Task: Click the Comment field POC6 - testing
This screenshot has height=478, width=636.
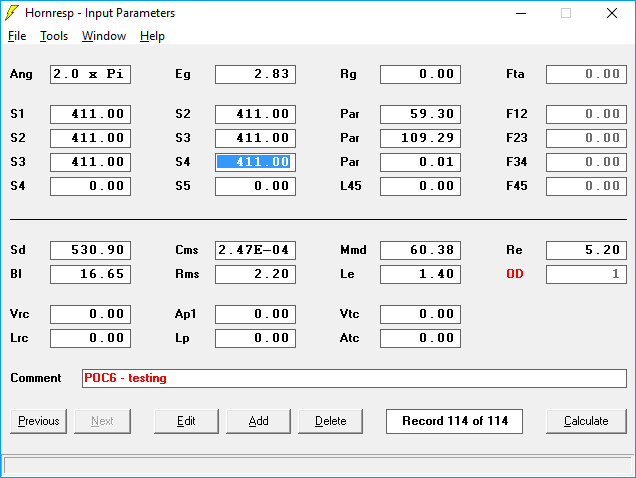Action: (354, 378)
